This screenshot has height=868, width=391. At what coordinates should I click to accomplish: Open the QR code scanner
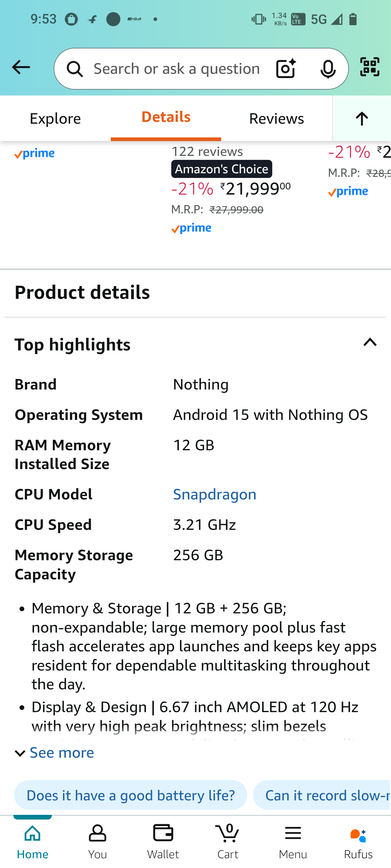pyautogui.click(x=369, y=67)
